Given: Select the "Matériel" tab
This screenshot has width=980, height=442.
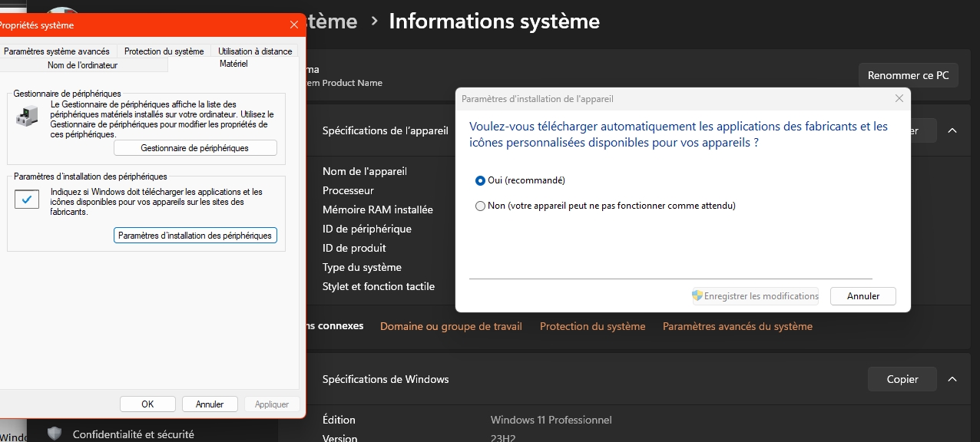Looking at the screenshot, I should tap(233, 64).
